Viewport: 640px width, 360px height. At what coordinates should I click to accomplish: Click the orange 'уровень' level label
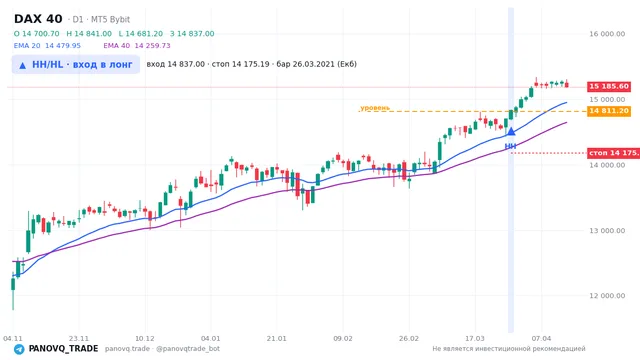pyautogui.click(x=375, y=108)
